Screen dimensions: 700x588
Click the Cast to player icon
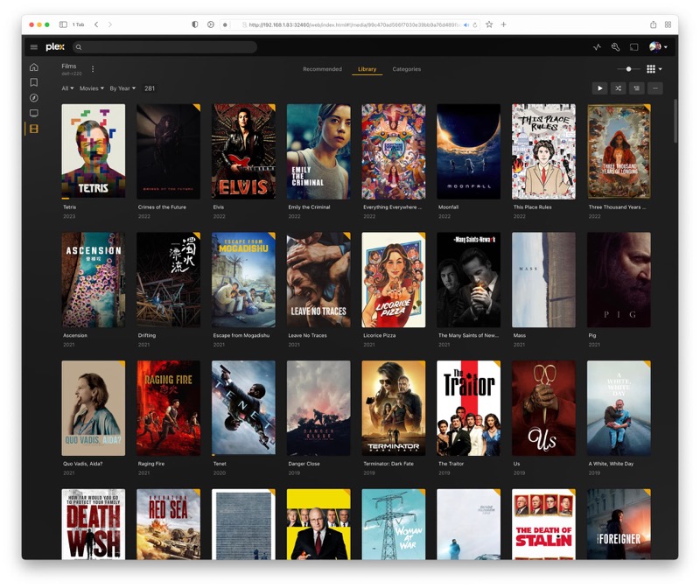[x=633, y=47]
